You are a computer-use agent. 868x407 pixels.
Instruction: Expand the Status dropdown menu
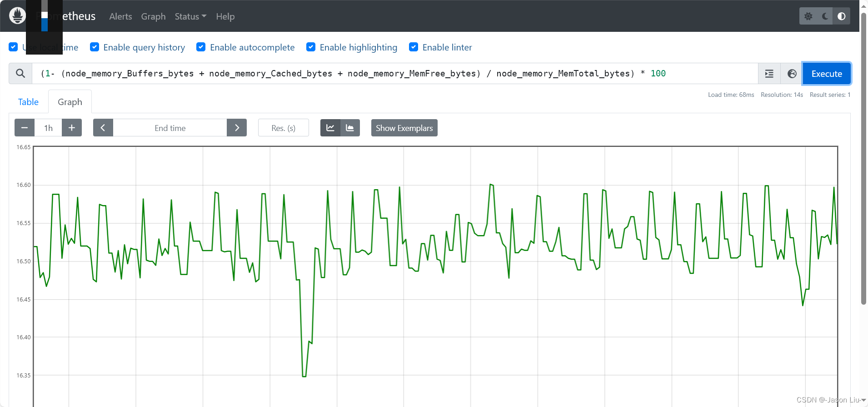190,16
